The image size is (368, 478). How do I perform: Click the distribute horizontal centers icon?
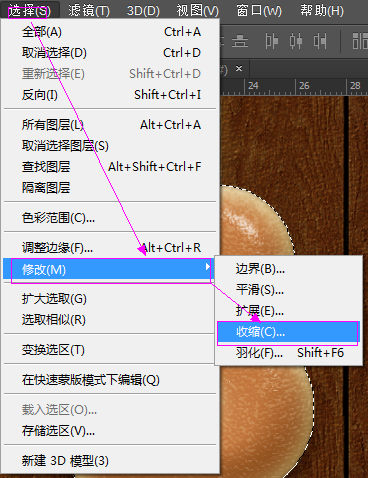(296, 41)
